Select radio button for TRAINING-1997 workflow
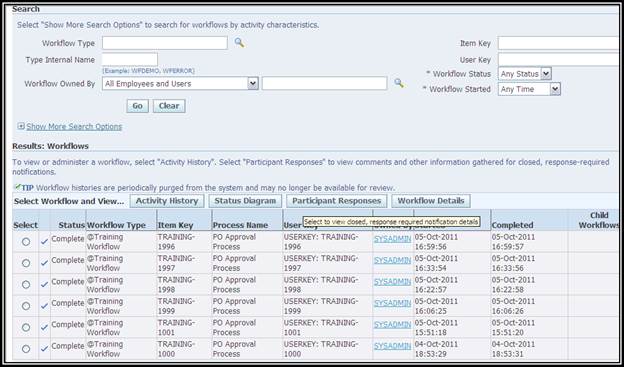 point(26,263)
